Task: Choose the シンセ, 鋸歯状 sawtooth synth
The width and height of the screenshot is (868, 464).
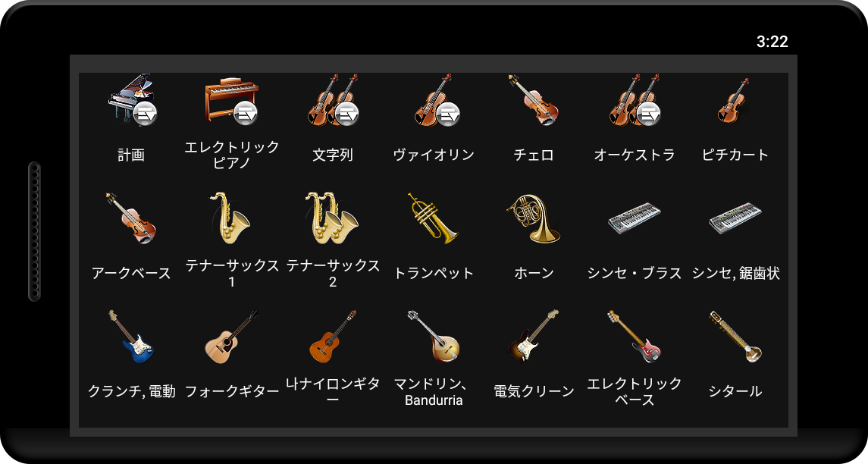Action: coord(735,218)
